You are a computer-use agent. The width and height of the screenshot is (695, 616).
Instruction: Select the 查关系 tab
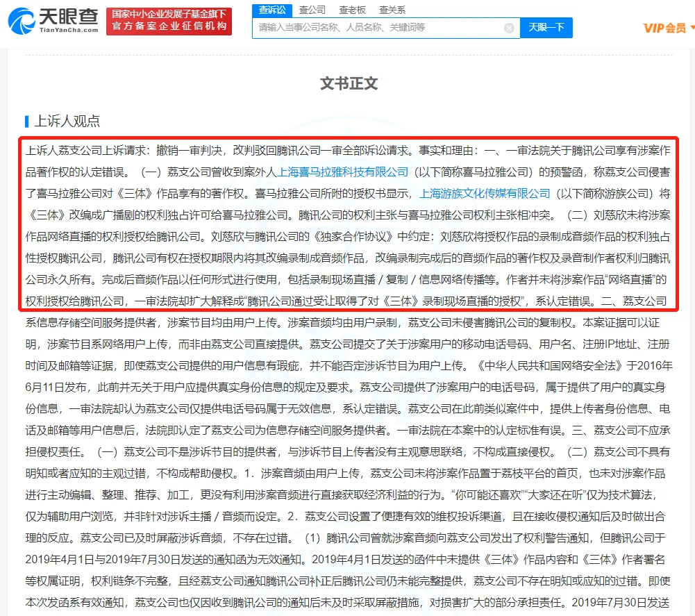pos(392,10)
